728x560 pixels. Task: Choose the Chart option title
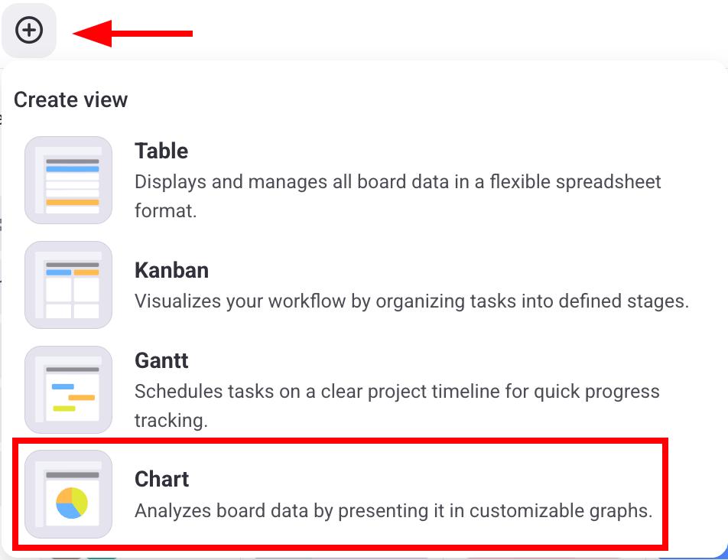(161, 479)
